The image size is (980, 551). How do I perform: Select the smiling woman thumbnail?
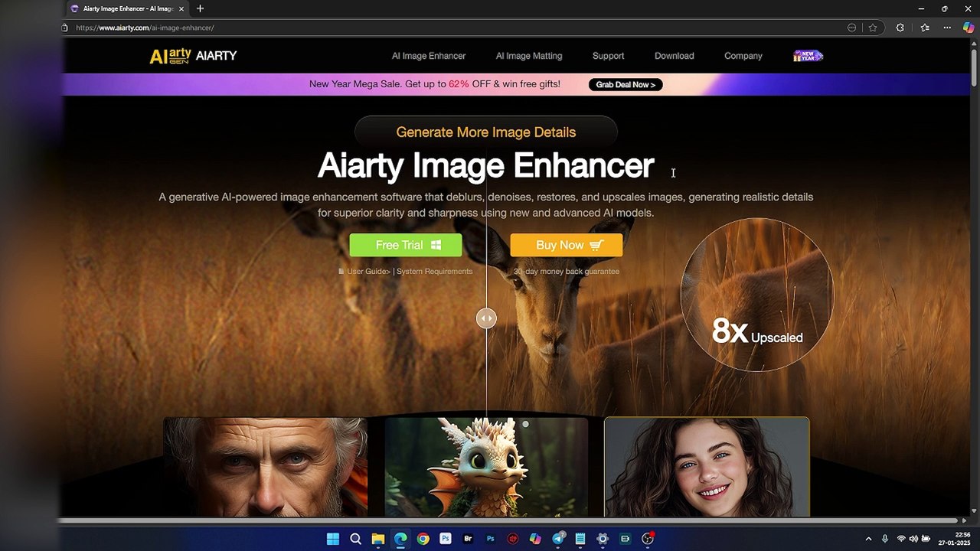coord(707,467)
